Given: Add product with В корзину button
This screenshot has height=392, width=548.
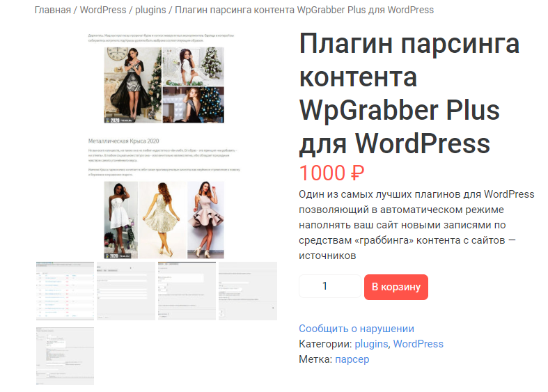Looking at the screenshot, I should [x=396, y=287].
